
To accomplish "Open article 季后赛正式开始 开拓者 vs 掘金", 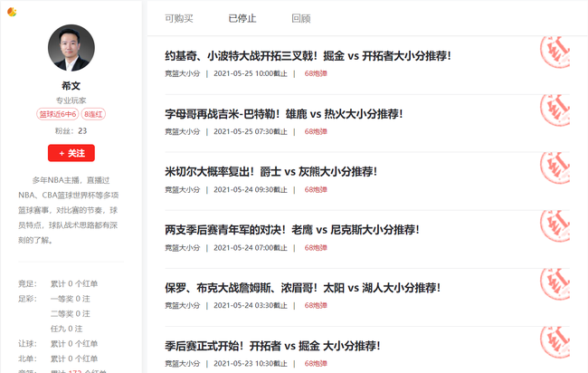I will click(x=272, y=346).
